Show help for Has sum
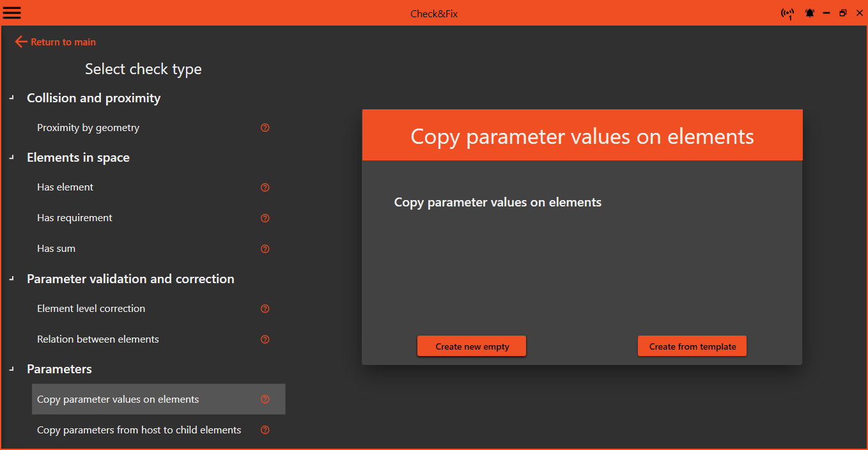 265,249
